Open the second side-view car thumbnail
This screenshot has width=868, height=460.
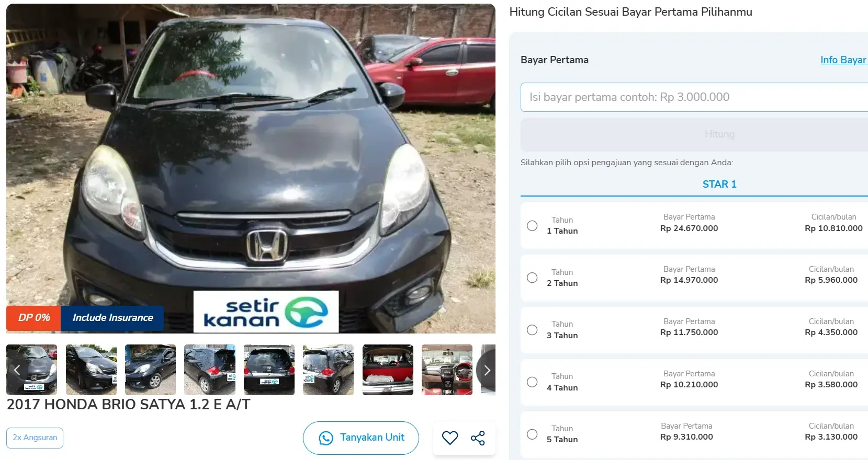pos(150,370)
